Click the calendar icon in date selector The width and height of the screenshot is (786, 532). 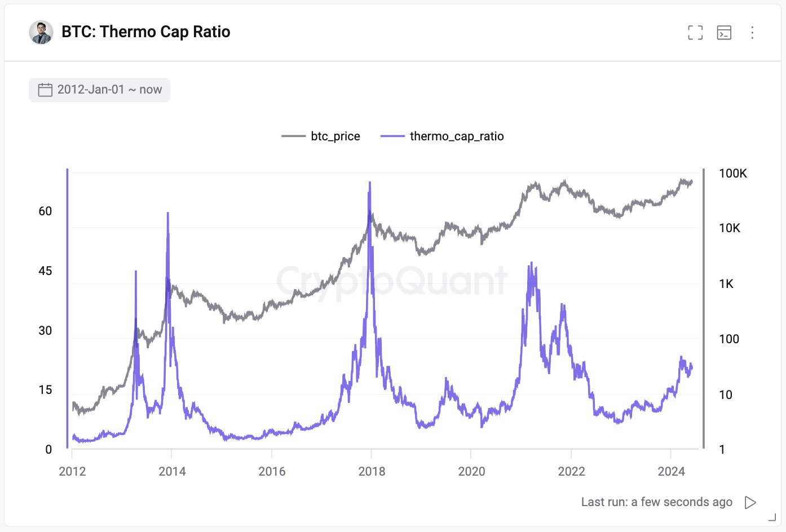[x=45, y=90]
